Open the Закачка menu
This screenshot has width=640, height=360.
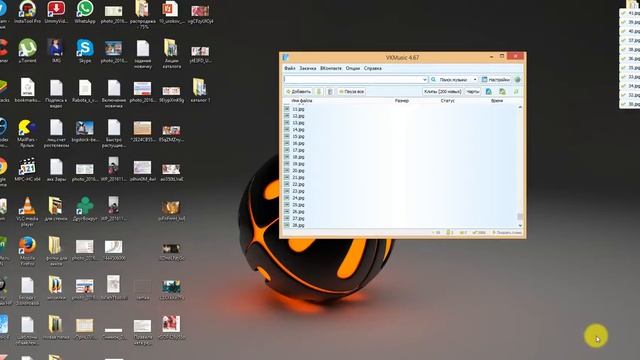pyautogui.click(x=308, y=68)
